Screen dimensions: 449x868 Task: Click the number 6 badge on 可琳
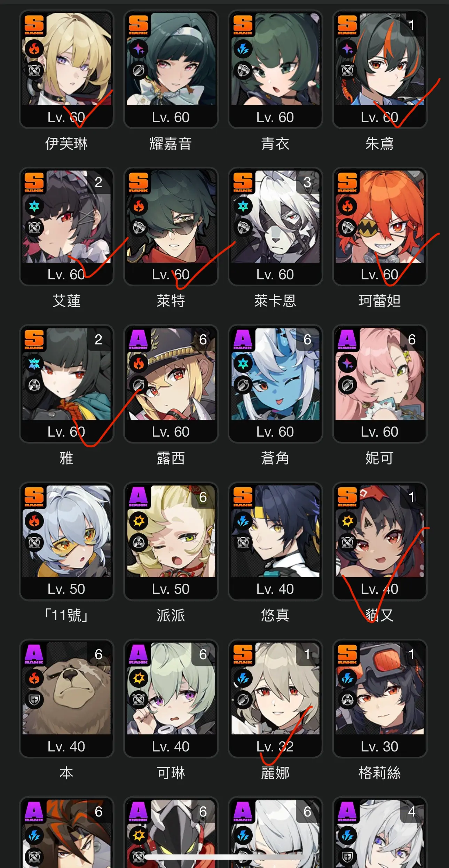click(203, 654)
